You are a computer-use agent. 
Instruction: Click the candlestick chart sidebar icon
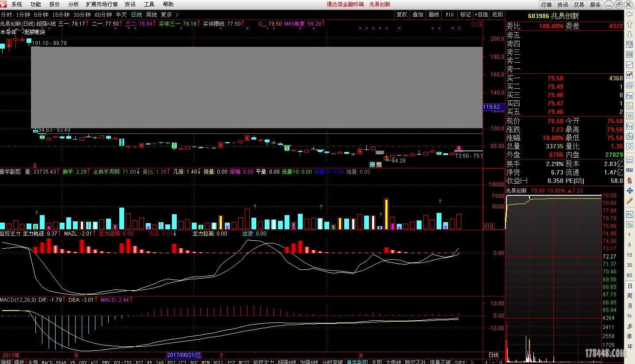(x=630, y=75)
